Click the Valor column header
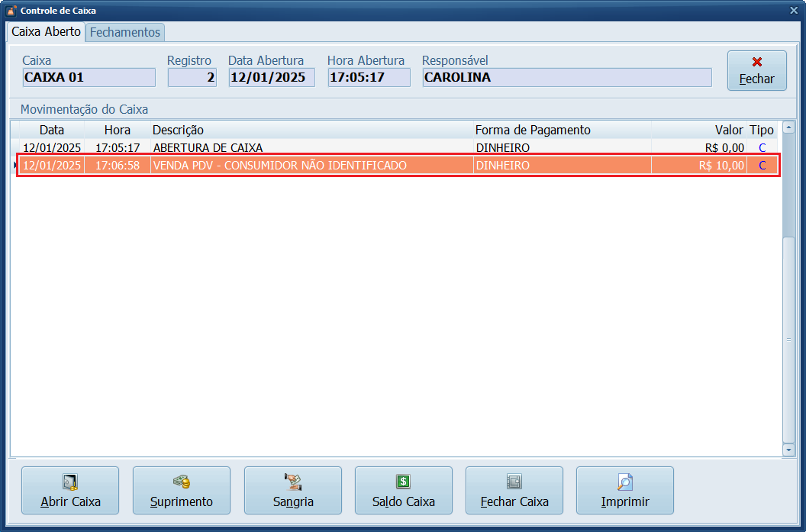This screenshot has height=532, width=806. coord(728,130)
